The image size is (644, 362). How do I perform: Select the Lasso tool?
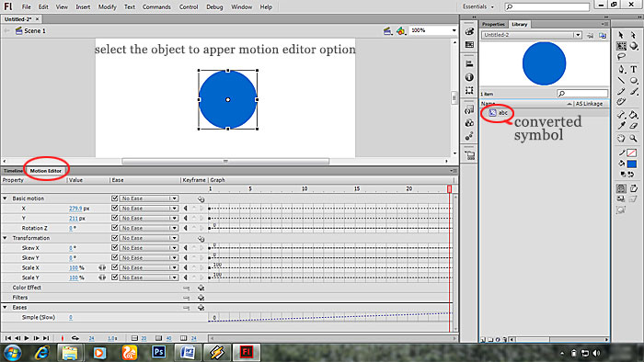coord(621,57)
